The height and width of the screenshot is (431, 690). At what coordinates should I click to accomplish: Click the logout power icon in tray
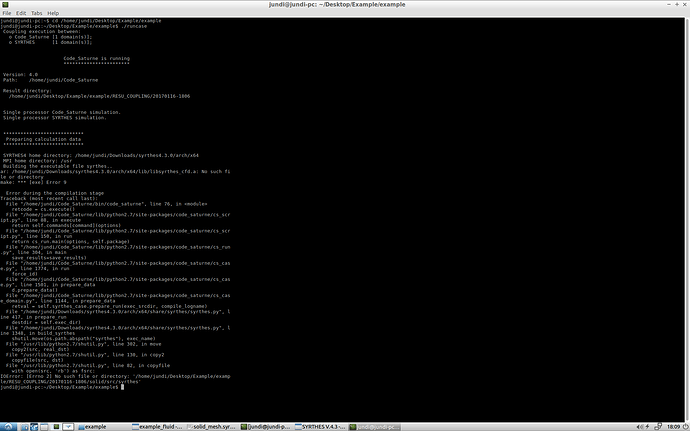coord(686,427)
